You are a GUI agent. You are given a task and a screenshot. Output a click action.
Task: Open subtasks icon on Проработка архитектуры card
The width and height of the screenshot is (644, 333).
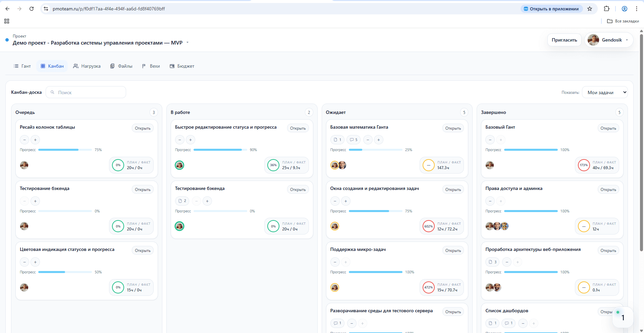[492, 262]
